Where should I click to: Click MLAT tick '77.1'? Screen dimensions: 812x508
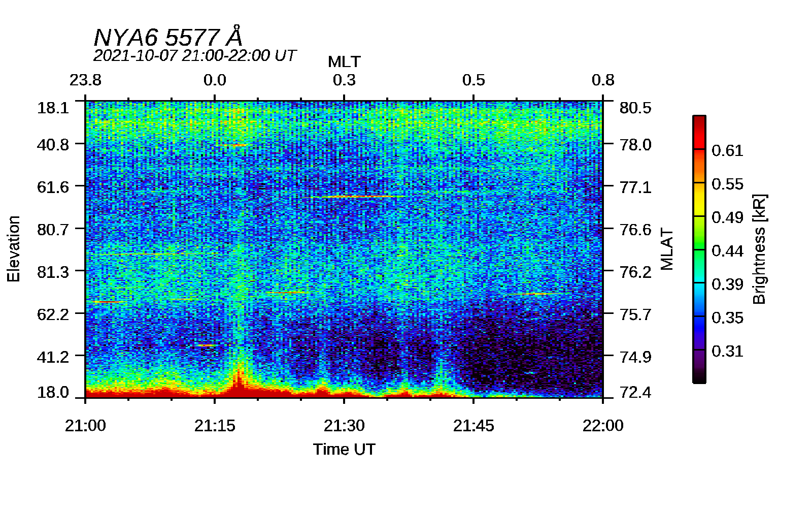coord(635,187)
